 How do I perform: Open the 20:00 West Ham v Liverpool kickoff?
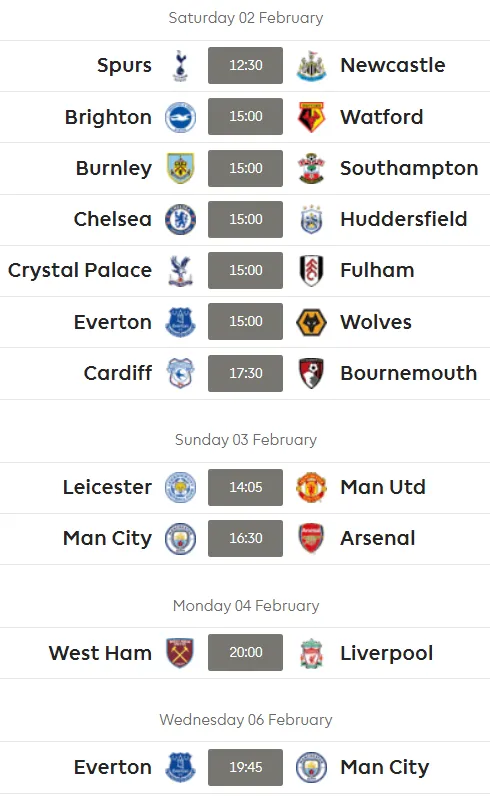coord(245,652)
